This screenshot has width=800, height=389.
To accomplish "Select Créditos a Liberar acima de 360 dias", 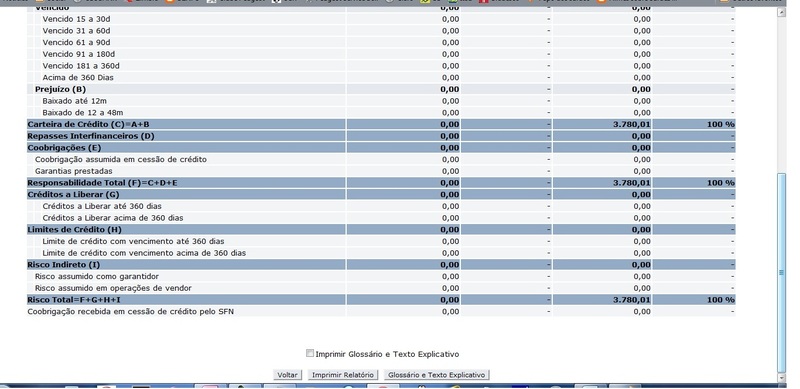I will click(x=113, y=218).
